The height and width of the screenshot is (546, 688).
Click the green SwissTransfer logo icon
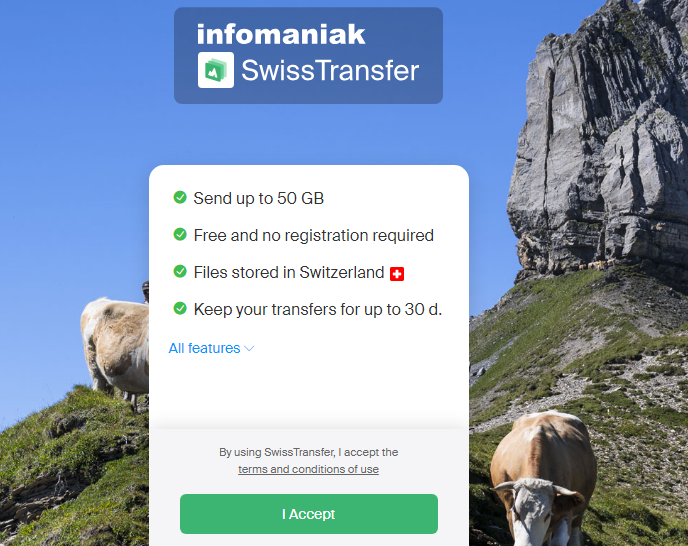tap(215, 70)
